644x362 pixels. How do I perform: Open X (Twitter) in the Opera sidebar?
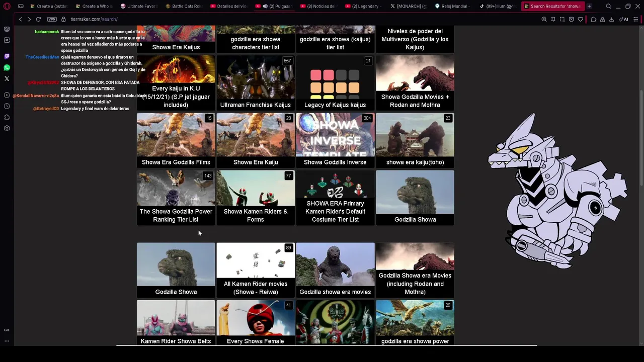tap(7, 78)
